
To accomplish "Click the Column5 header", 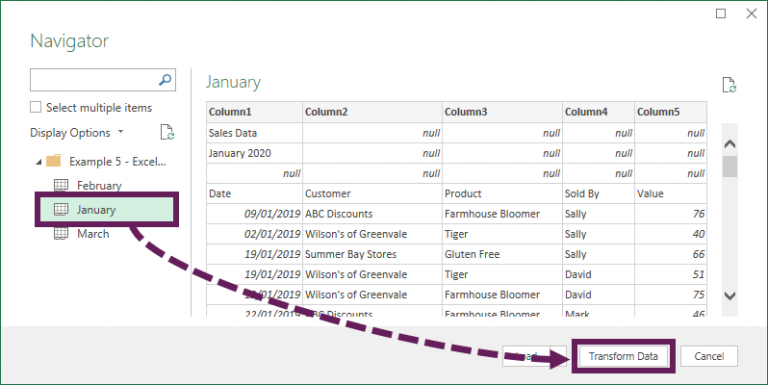I will (x=671, y=112).
